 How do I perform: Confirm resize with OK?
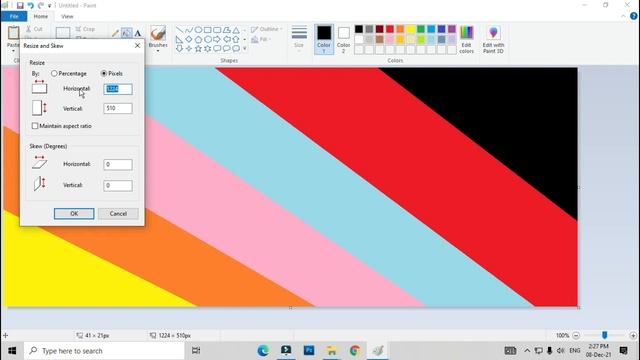point(74,213)
